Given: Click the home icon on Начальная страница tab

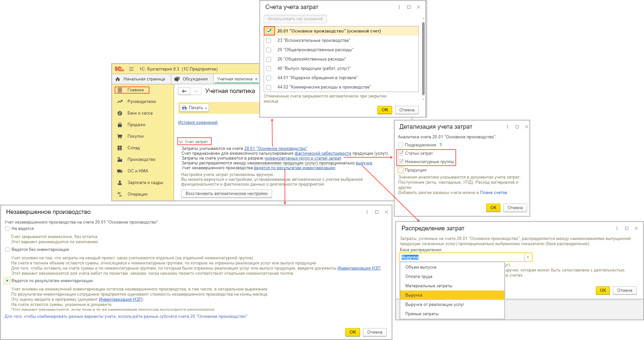Looking at the screenshot, I should point(118,79).
